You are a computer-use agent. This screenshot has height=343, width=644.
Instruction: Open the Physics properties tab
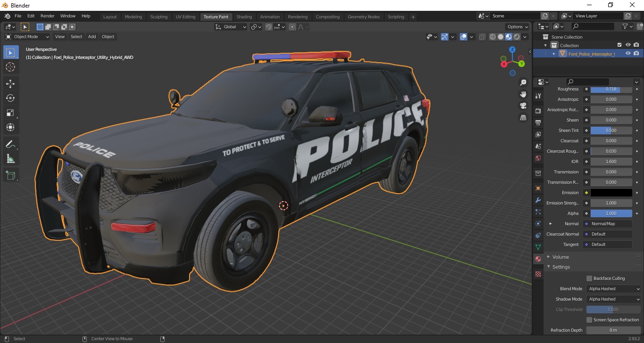coord(538,223)
